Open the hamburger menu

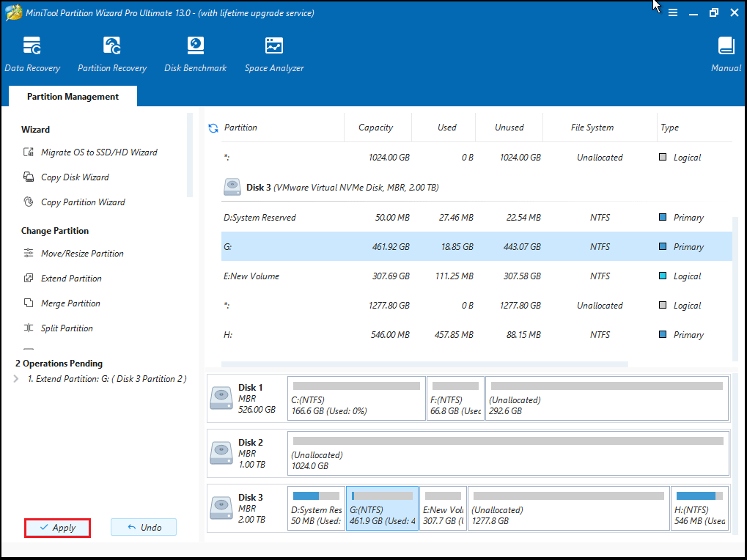click(x=672, y=12)
